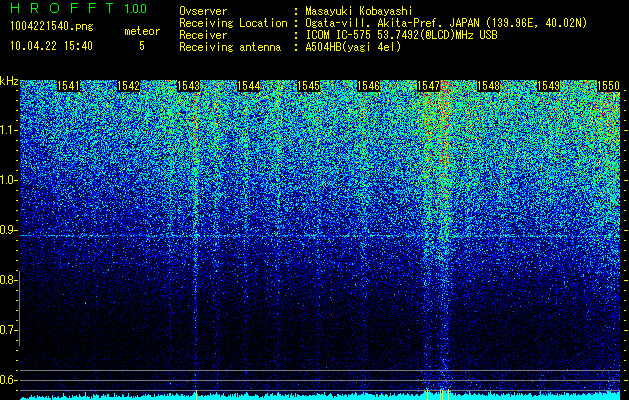
Task: Select the 1545 time marker
Action: pos(308,86)
